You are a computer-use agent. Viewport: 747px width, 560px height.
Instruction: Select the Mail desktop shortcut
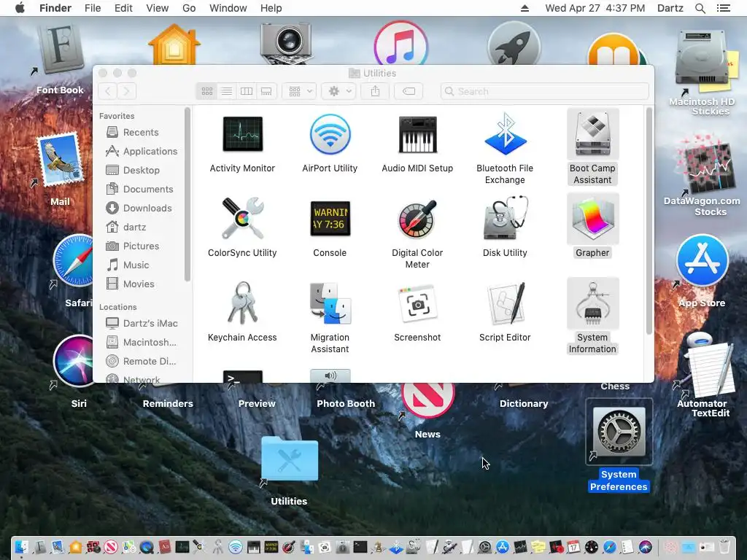[61, 158]
